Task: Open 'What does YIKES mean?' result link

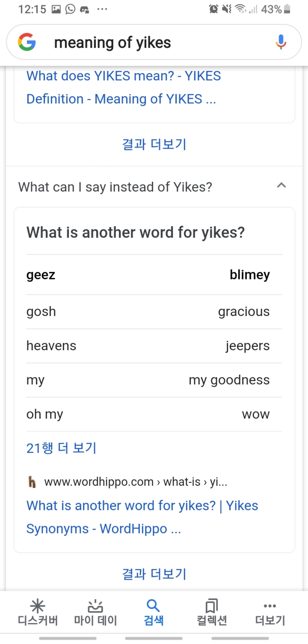Action: click(123, 87)
